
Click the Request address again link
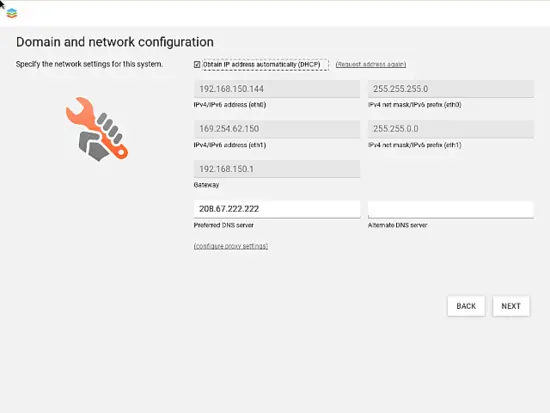(x=371, y=65)
